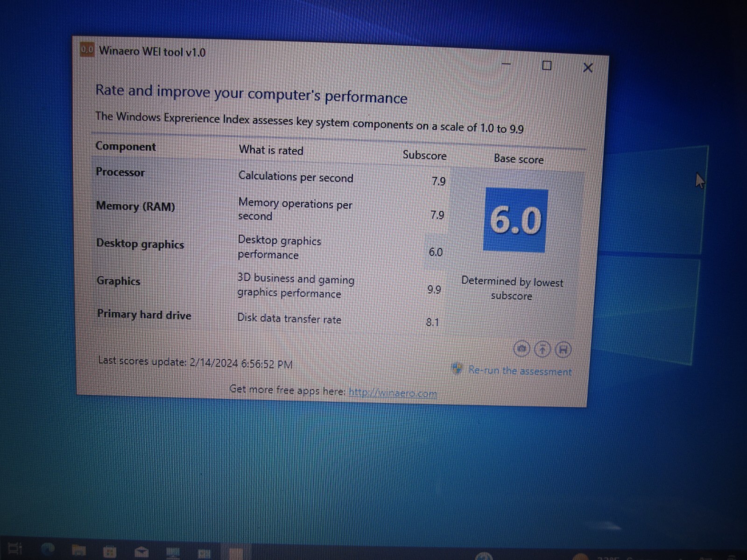Click "Memory operations per second" description
This screenshot has width=747, height=560.
295,209
